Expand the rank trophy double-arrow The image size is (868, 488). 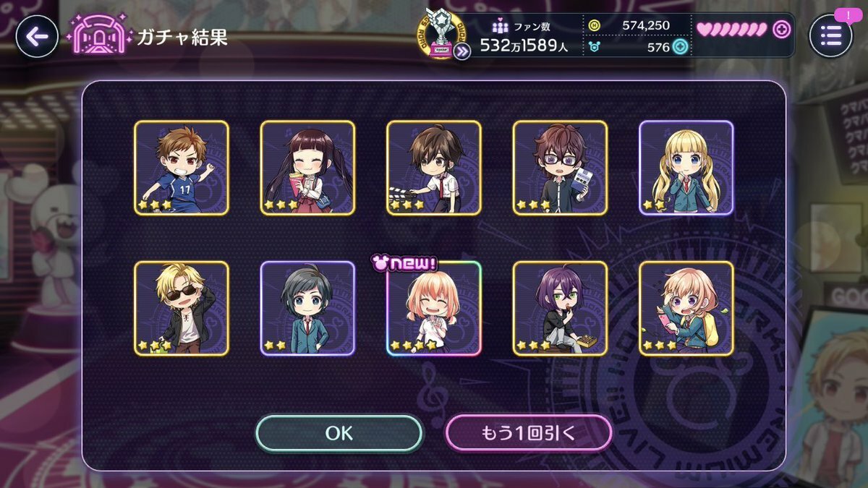coord(463,50)
